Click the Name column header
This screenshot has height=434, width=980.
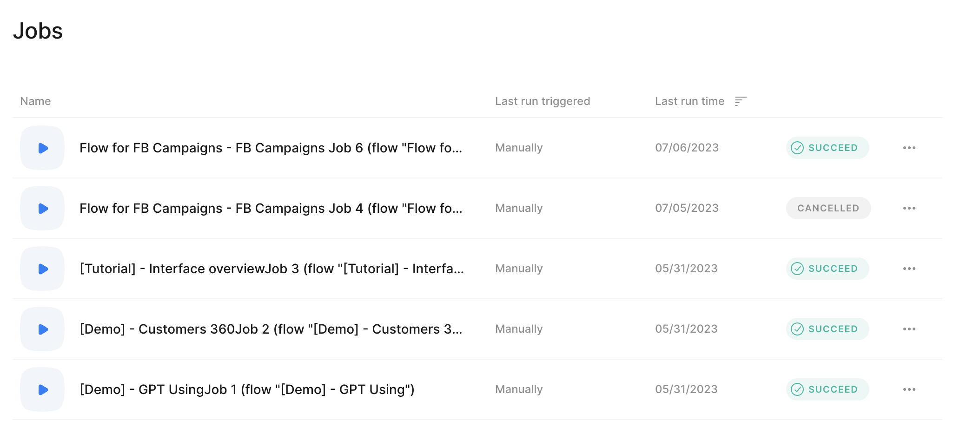tap(35, 101)
